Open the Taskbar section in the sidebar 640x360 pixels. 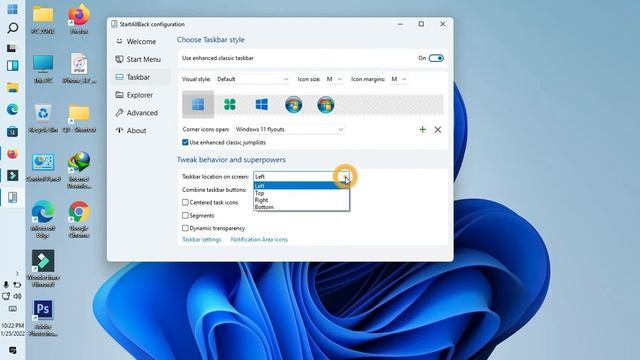coord(140,77)
